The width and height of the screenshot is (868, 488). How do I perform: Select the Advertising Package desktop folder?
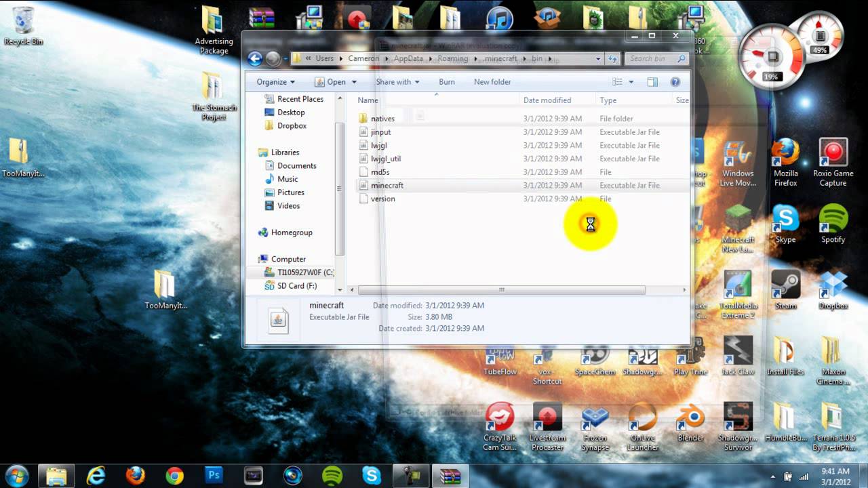214,31
